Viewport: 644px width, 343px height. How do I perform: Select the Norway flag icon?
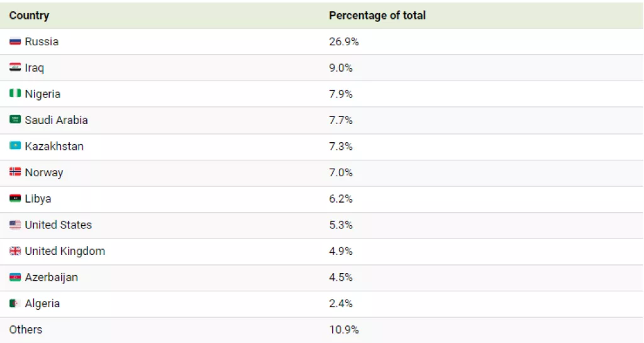pos(15,172)
